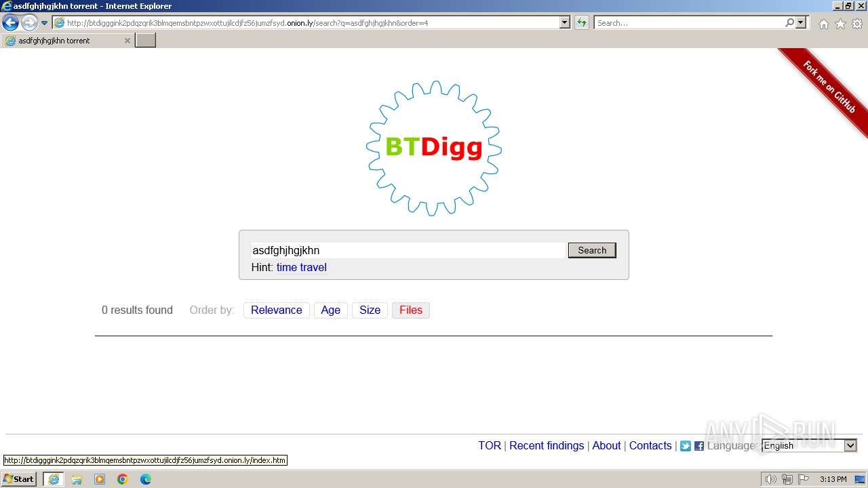868x488 pixels.
Task: Open Favorites star icon
Action: point(840,24)
